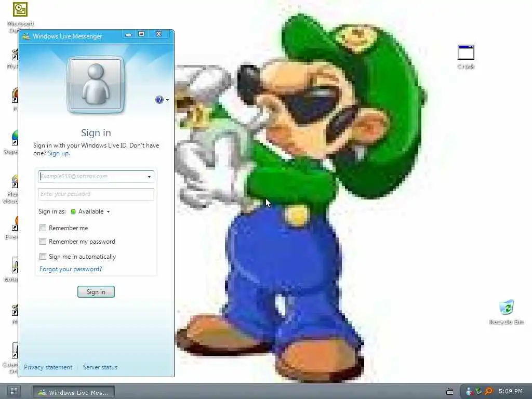This screenshot has height=399, width=532.
Task: Minimize the Windows Live Messenger window
Action: click(128, 34)
